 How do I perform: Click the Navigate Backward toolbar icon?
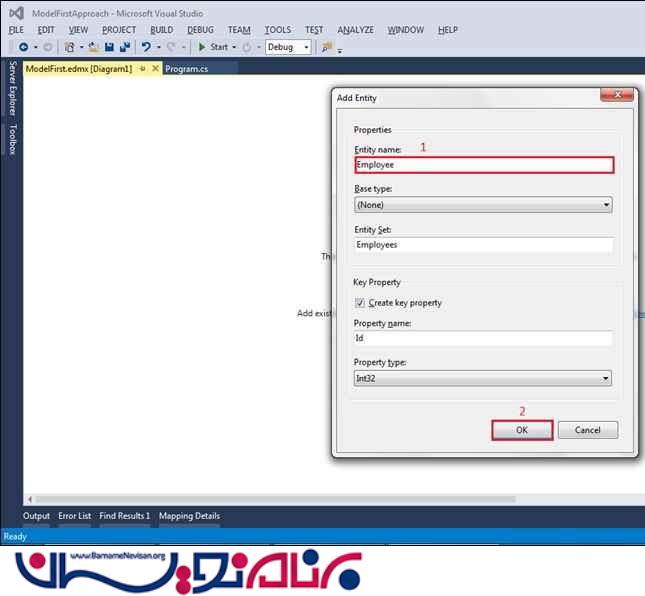(x=22, y=47)
